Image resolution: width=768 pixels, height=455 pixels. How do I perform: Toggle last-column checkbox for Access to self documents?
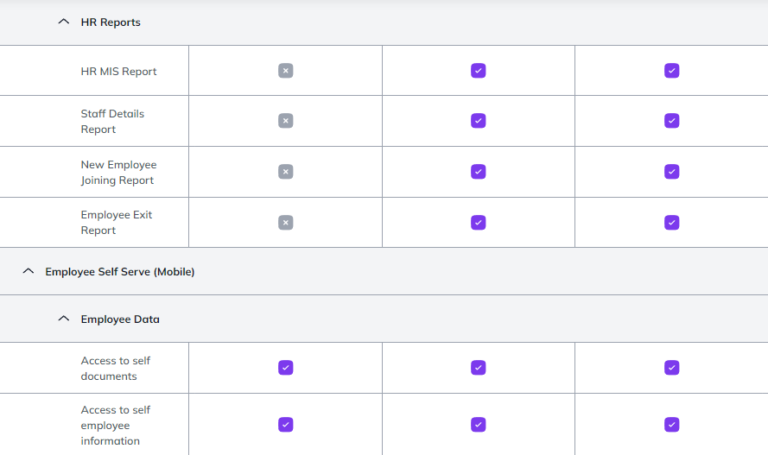671,368
